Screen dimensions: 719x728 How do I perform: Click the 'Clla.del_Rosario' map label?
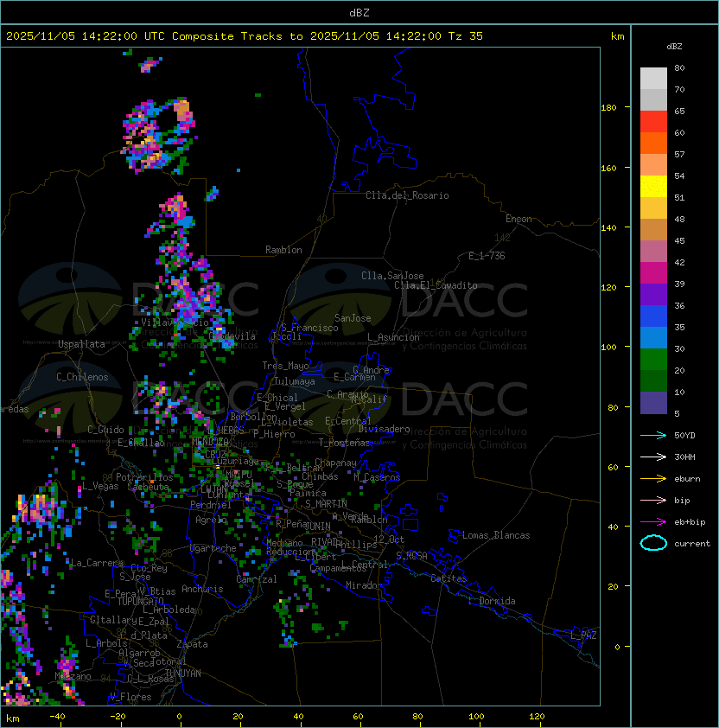(407, 195)
